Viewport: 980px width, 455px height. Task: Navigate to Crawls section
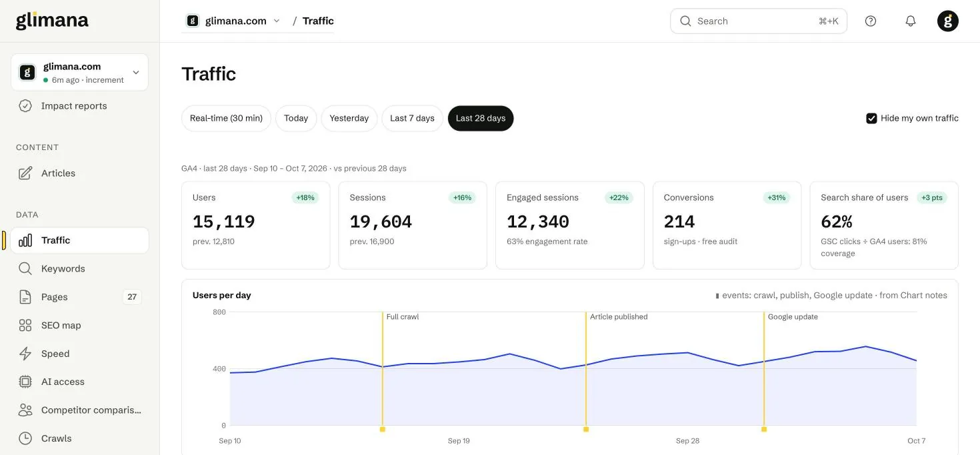click(79, 438)
